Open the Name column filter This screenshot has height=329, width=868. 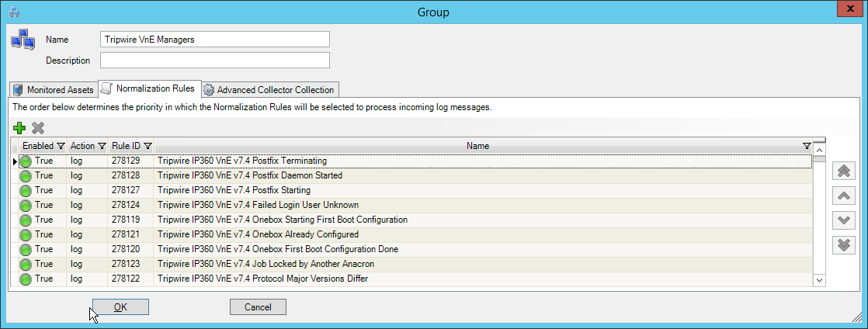[x=807, y=146]
